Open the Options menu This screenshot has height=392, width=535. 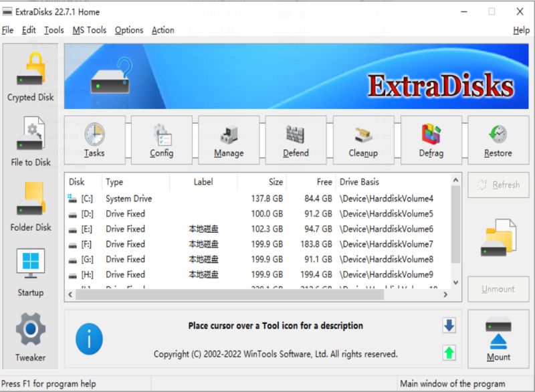pyautogui.click(x=128, y=30)
